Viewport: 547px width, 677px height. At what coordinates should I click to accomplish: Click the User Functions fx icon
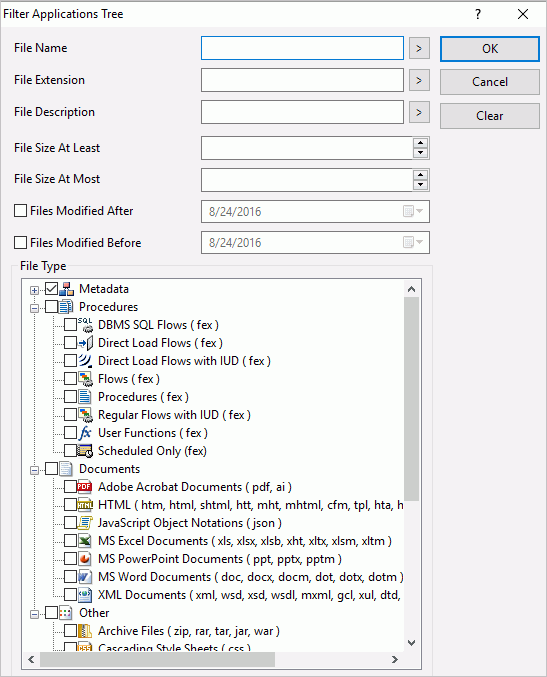(x=85, y=433)
